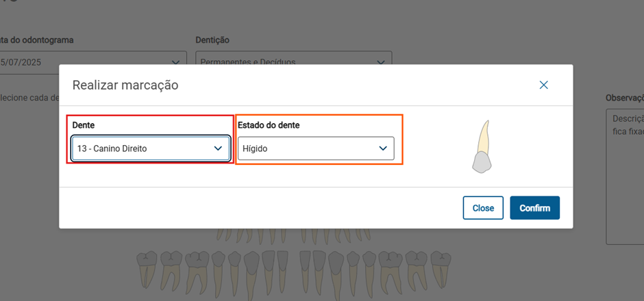
Task: Click the Dente field label
Action: tap(84, 125)
